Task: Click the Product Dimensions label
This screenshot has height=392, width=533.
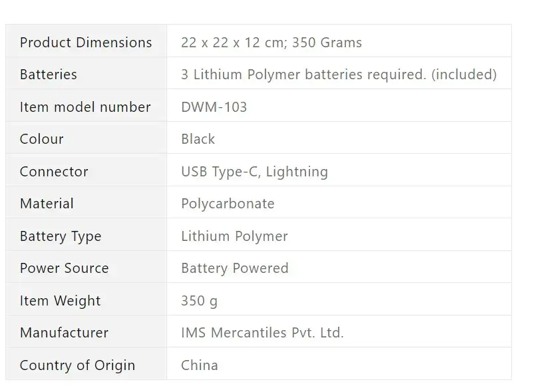Action: click(x=86, y=43)
